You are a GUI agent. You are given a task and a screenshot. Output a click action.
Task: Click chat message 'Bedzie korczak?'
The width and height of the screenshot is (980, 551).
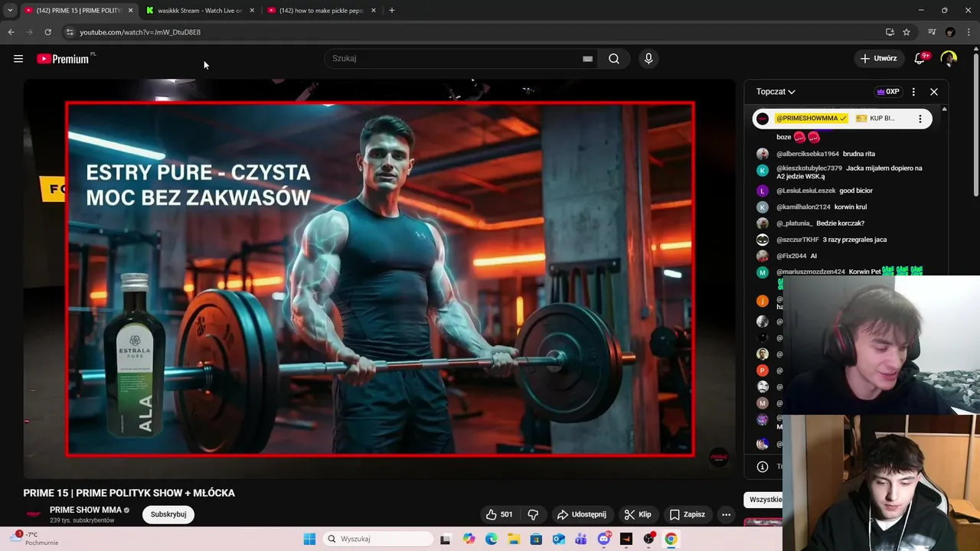(840, 223)
